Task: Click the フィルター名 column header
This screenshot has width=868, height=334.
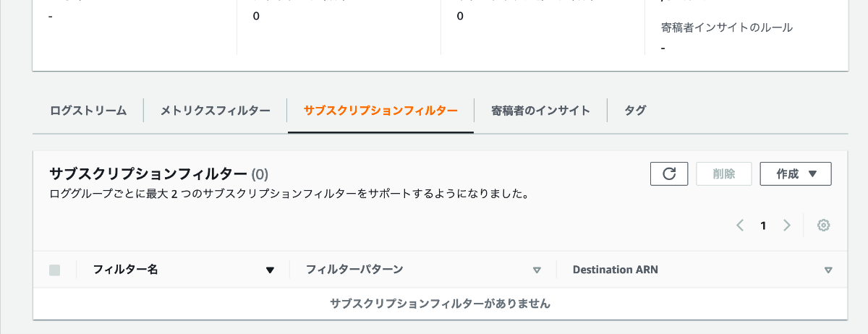Action: click(x=126, y=270)
